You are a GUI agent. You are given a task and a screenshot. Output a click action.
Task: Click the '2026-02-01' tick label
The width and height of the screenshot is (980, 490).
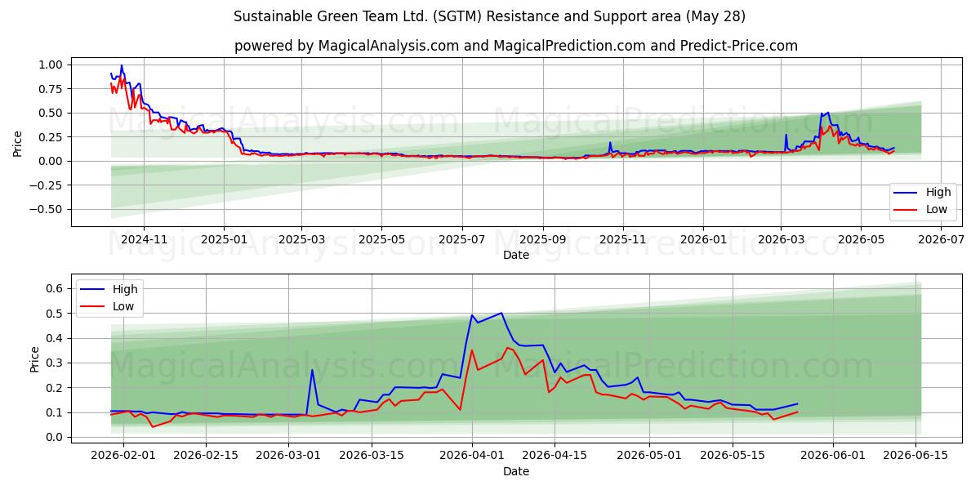point(123,456)
